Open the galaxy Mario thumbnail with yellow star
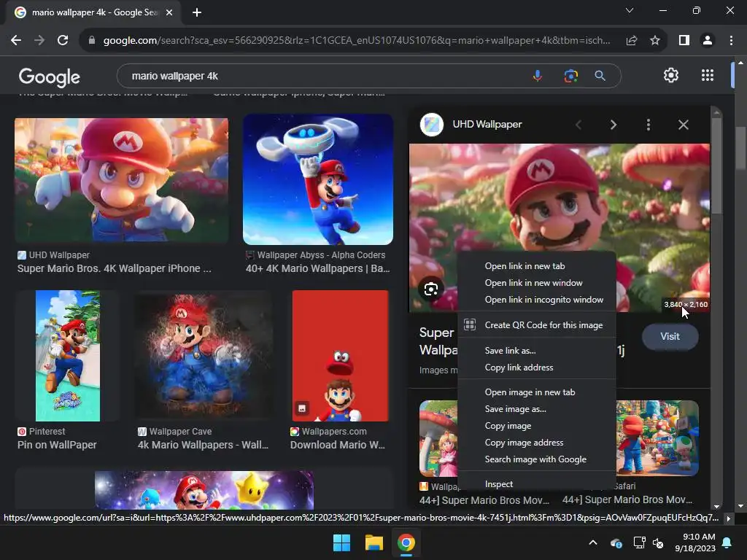The width and height of the screenshot is (747, 560). click(204, 491)
